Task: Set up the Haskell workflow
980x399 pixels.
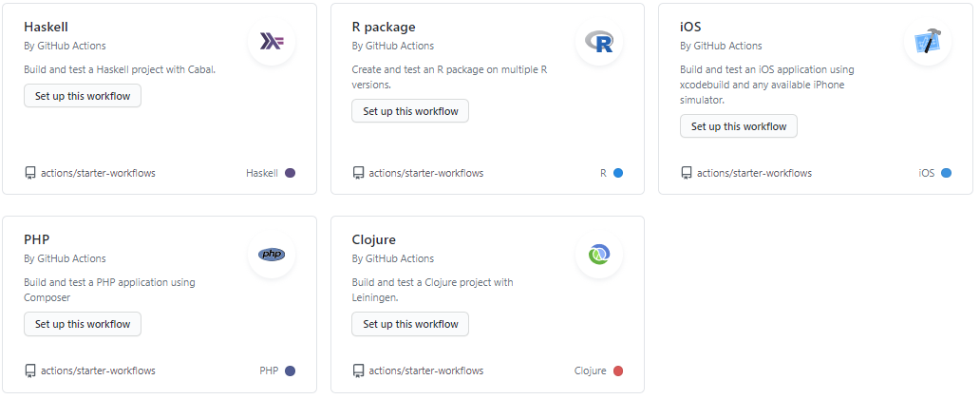Action: (x=83, y=96)
